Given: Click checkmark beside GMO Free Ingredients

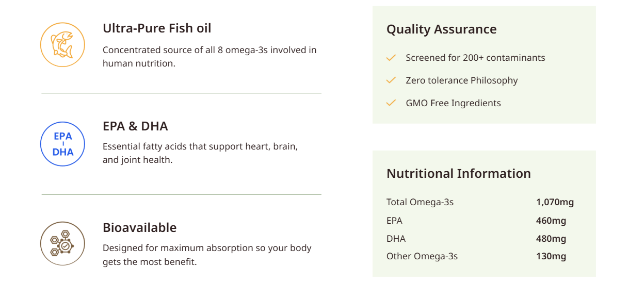Looking at the screenshot, I should [x=391, y=103].
